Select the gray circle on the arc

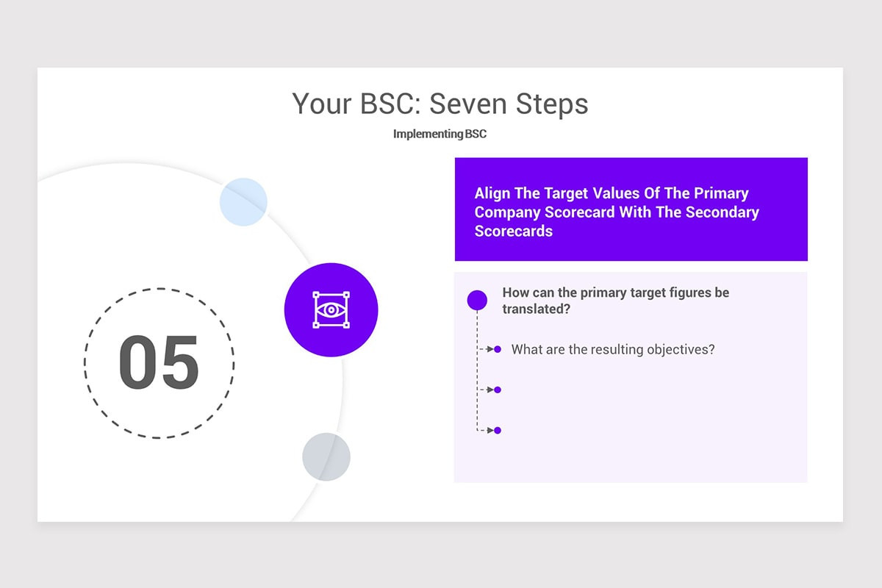[326, 456]
